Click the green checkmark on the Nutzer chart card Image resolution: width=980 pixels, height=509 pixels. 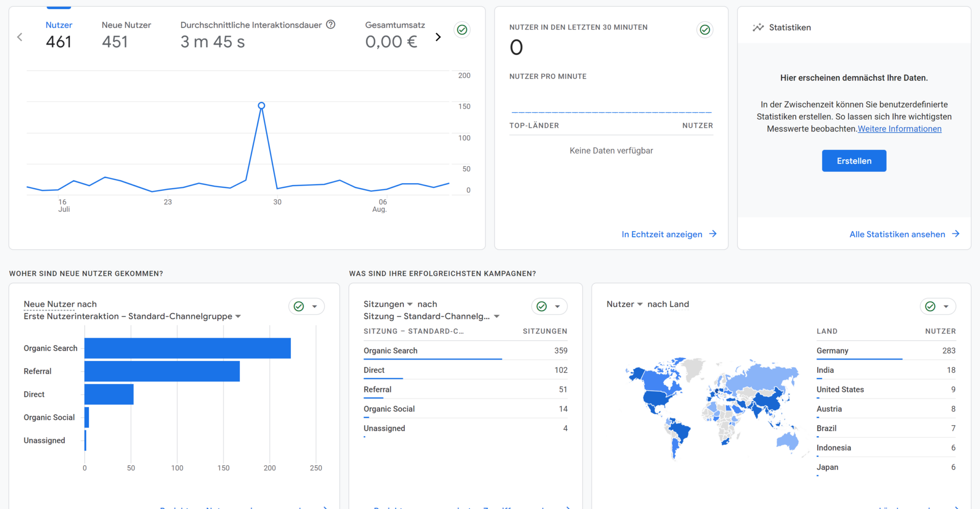pyautogui.click(x=462, y=30)
